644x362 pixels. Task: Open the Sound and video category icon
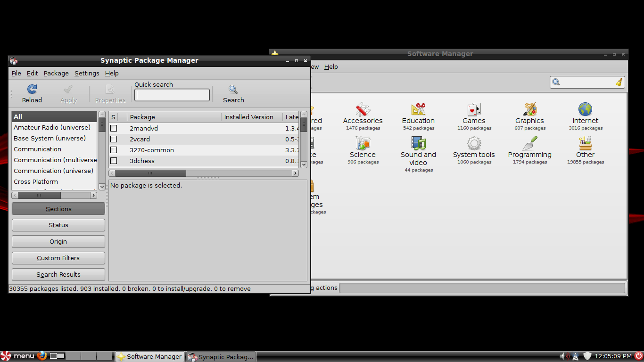(418, 143)
